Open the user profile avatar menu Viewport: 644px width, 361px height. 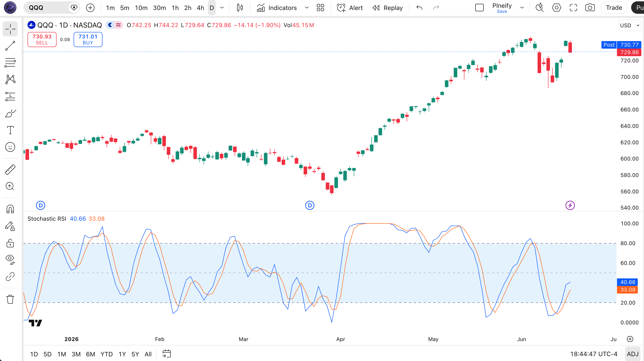click(x=10, y=8)
